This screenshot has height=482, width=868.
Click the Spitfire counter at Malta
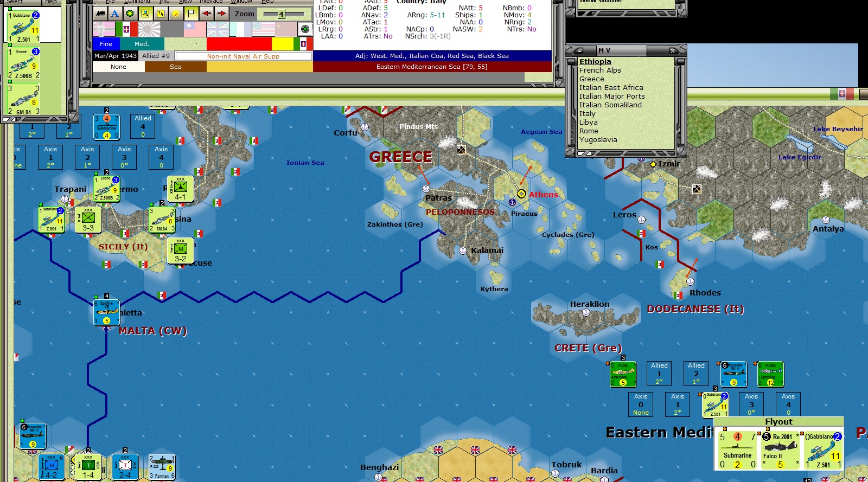point(106,312)
